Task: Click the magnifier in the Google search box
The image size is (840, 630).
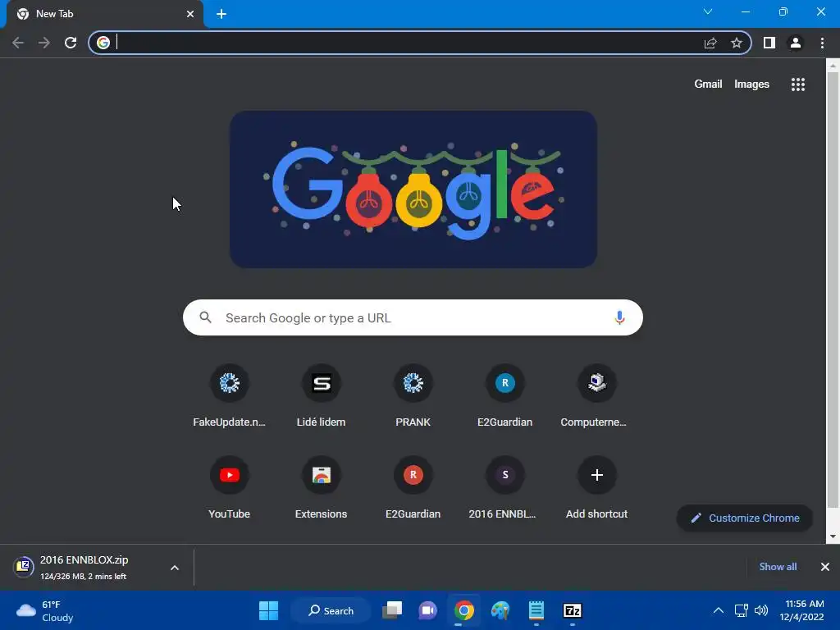Action: (x=205, y=317)
